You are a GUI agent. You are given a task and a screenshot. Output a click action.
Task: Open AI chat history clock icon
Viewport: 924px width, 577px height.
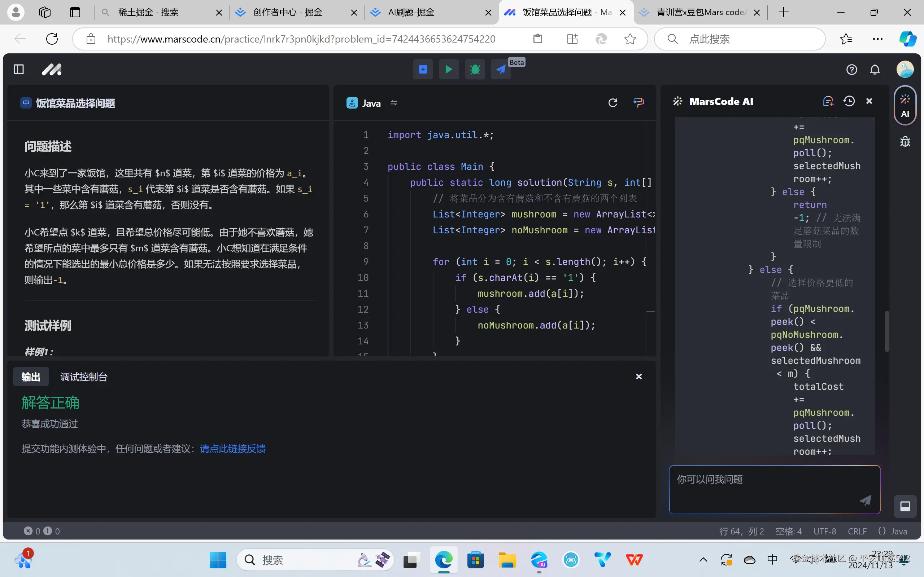(849, 101)
